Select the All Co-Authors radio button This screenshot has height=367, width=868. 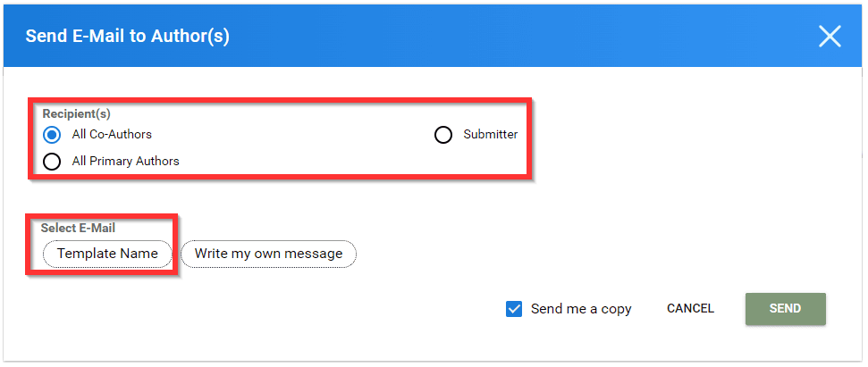pyautogui.click(x=52, y=134)
